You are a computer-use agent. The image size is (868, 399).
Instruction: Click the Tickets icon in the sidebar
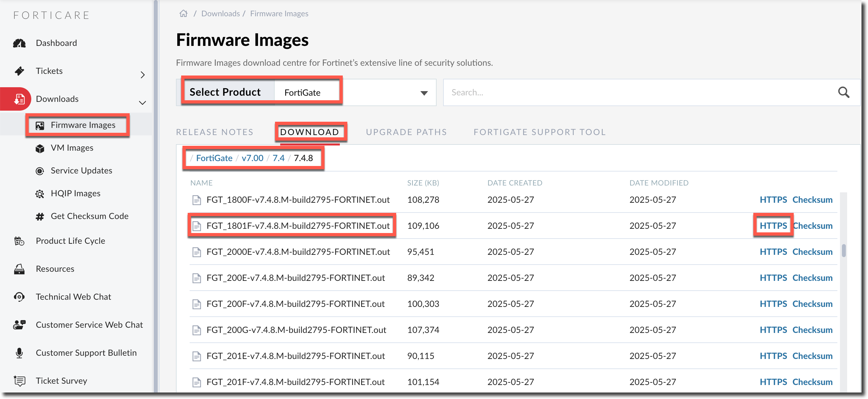point(19,71)
